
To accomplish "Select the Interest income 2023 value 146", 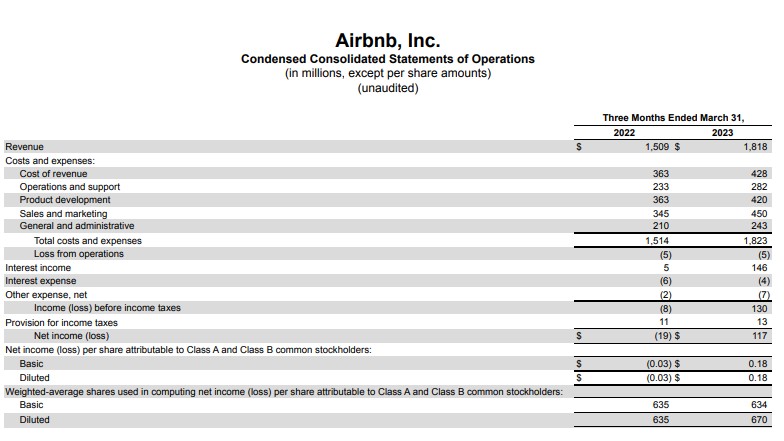I will pyautogui.click(x=758, y=268).
